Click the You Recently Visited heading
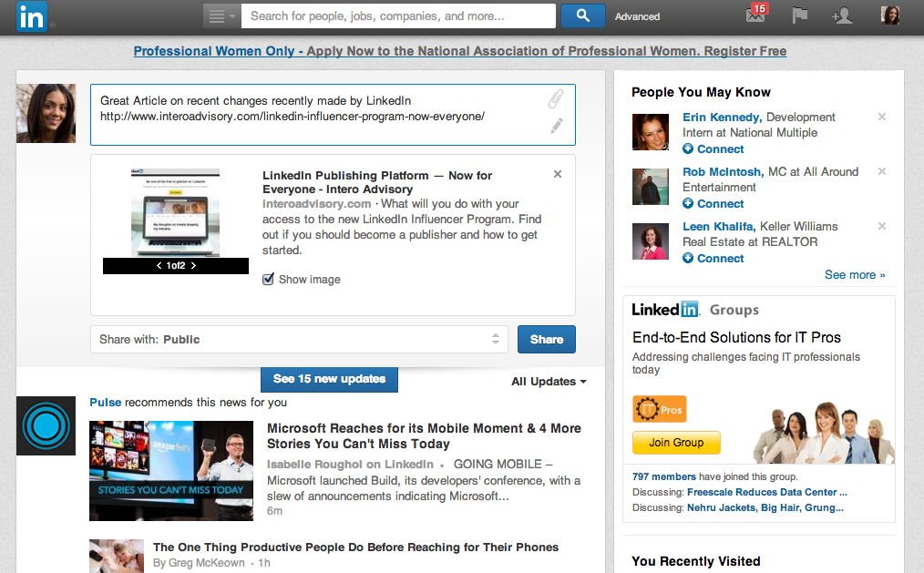 [x=696, y=561]
